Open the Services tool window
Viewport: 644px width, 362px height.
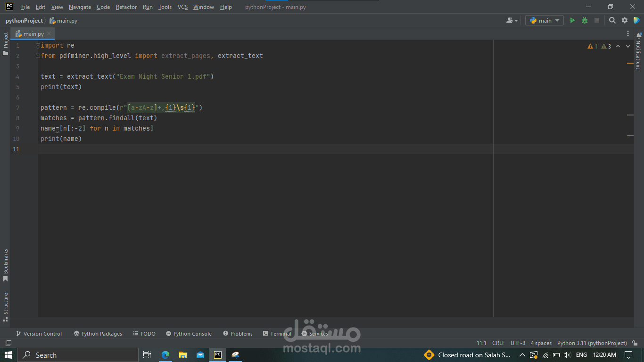(x=314, y=334)
